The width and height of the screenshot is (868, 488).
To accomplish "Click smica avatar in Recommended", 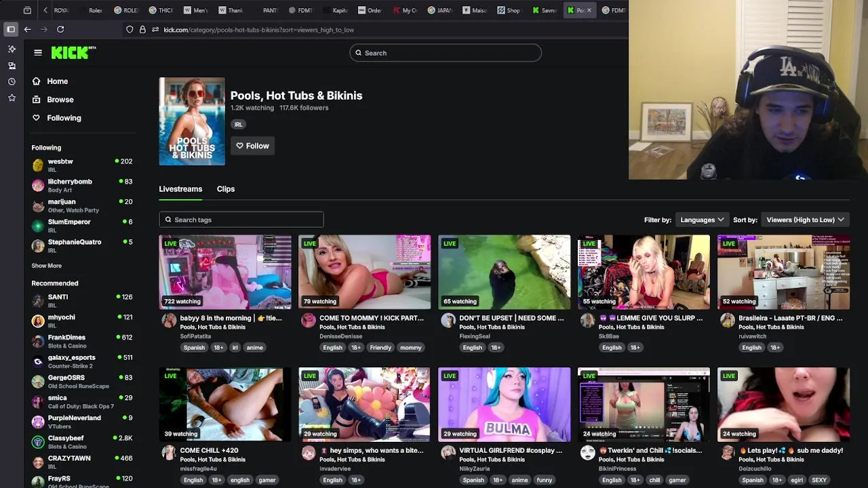I will (x=38, y=402).
